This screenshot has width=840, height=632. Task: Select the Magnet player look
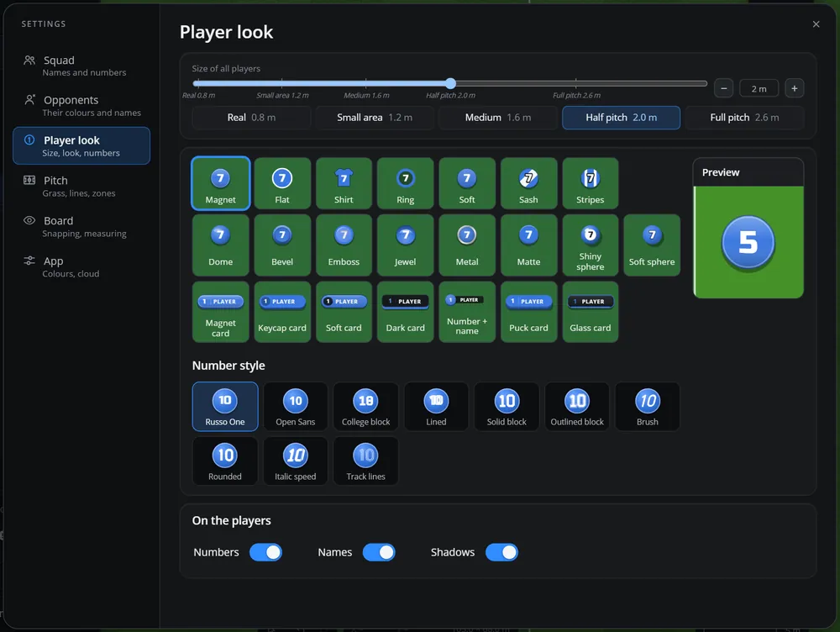click(220, 182)
